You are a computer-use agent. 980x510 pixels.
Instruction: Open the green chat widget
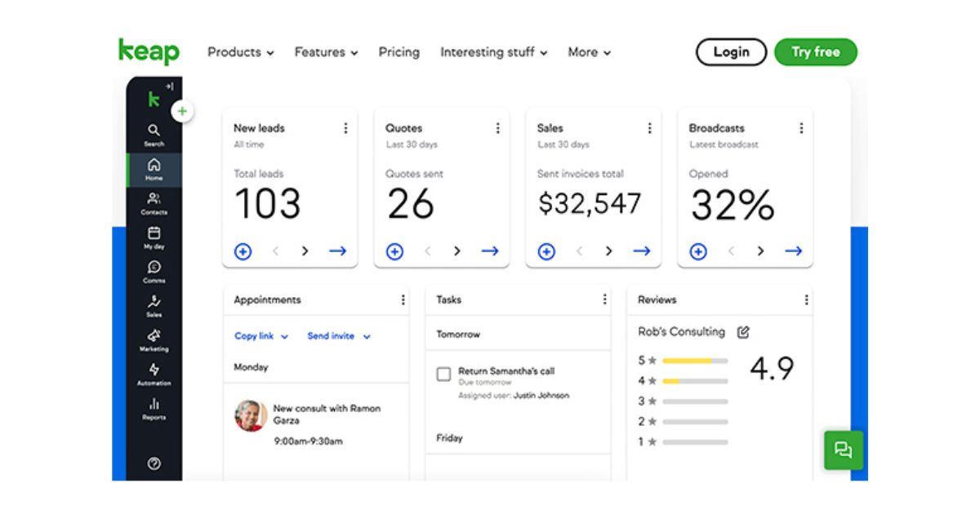[844, 450]
